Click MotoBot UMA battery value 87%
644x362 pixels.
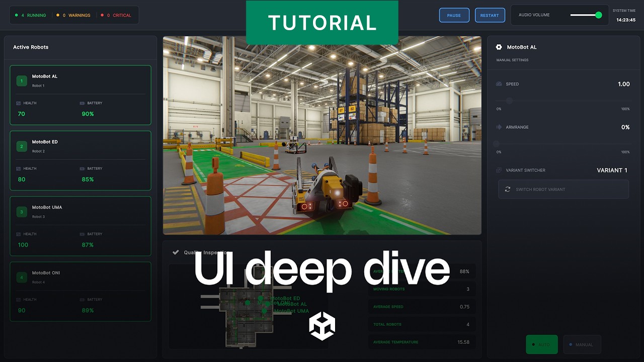click(x=88, y=245)
